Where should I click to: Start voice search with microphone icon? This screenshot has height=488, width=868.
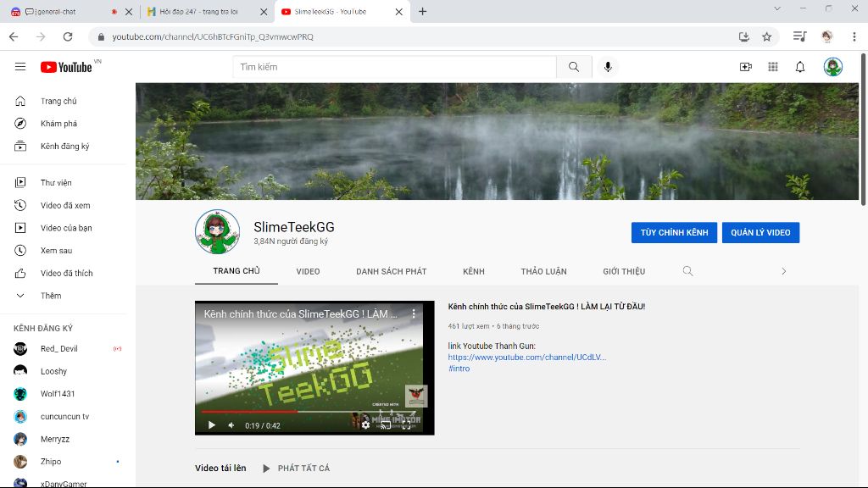[608, 67]
